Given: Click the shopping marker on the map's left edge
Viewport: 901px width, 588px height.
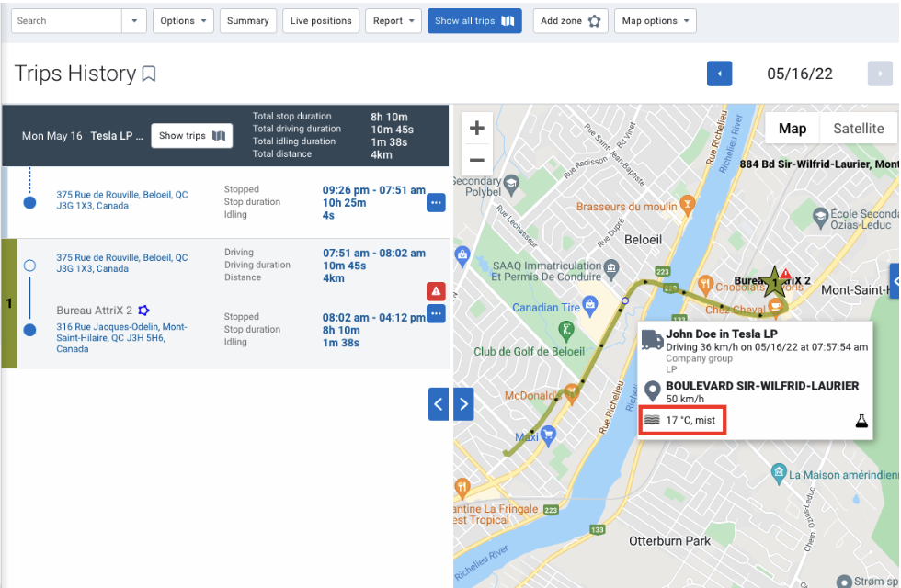Looking at the screenshot, I should tap(462, 255).
